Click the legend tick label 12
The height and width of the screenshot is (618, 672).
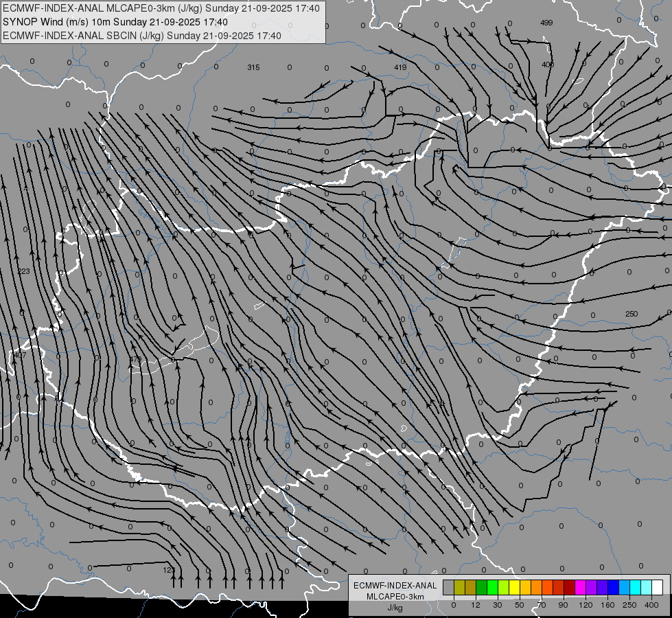coord(476,605)
